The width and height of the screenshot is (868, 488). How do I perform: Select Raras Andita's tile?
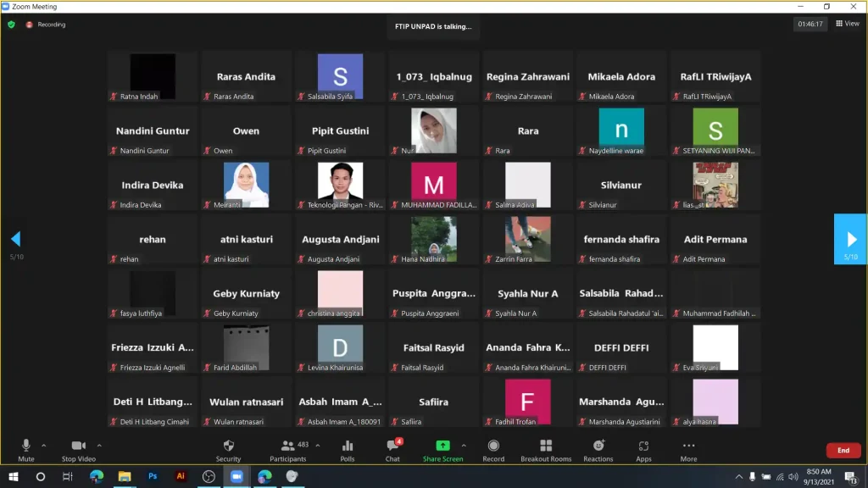[x=246, y=76]
